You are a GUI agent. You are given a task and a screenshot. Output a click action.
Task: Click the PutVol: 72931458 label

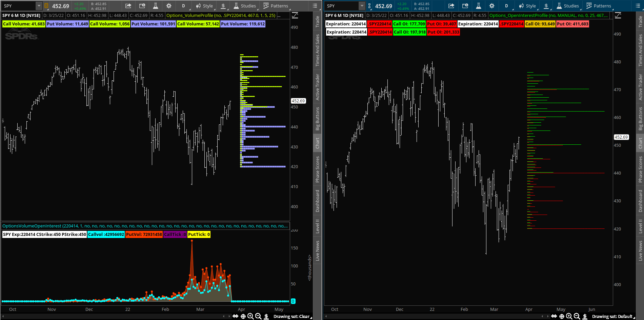[x=144, y=234]
